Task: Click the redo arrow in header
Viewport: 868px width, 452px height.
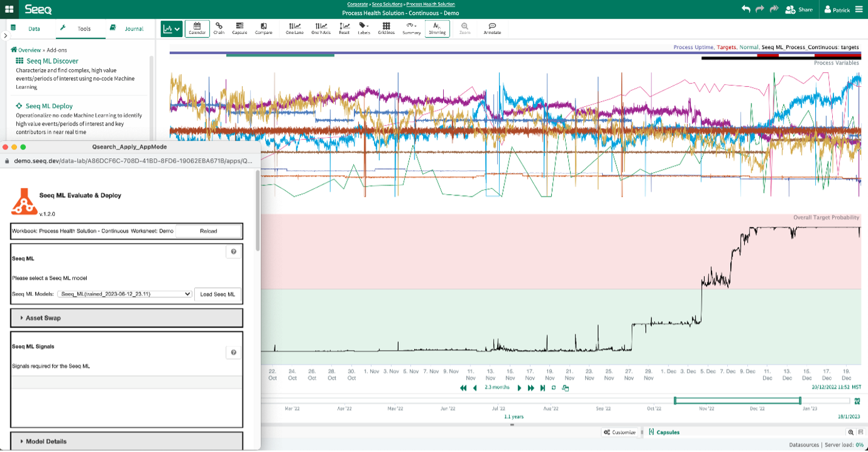Action: click(x=760, y=9)
